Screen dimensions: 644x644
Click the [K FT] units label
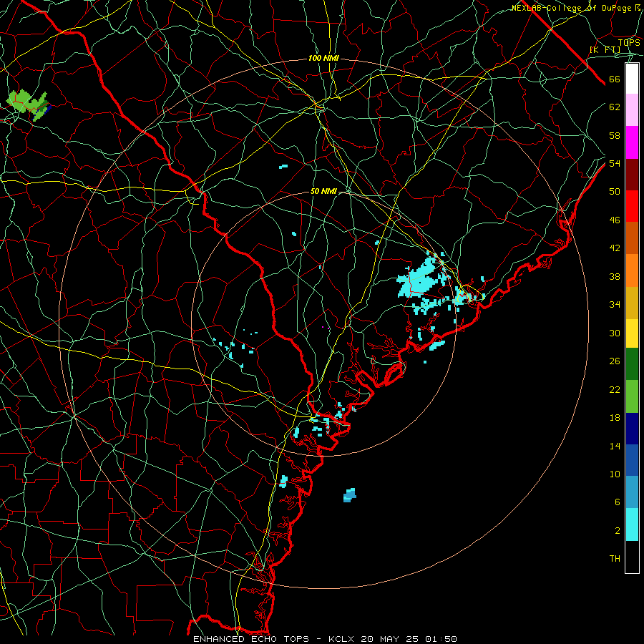tap(605, 50)
